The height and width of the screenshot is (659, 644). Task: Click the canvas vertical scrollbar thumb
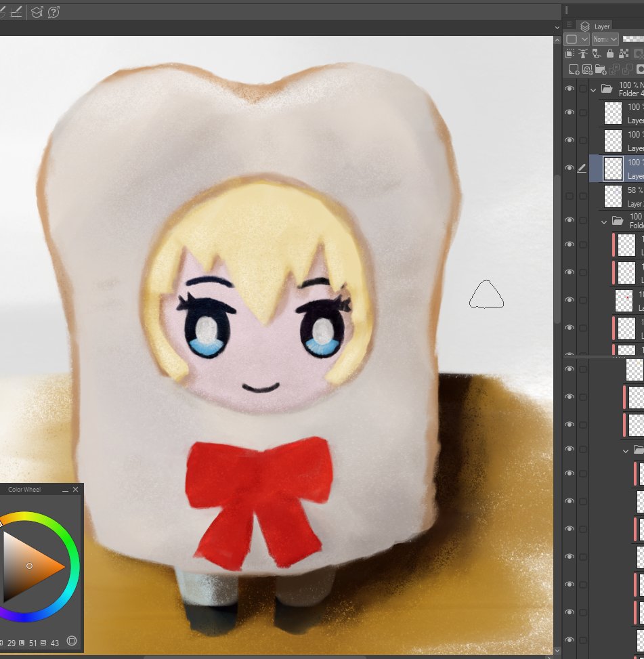tap(557, 249)
